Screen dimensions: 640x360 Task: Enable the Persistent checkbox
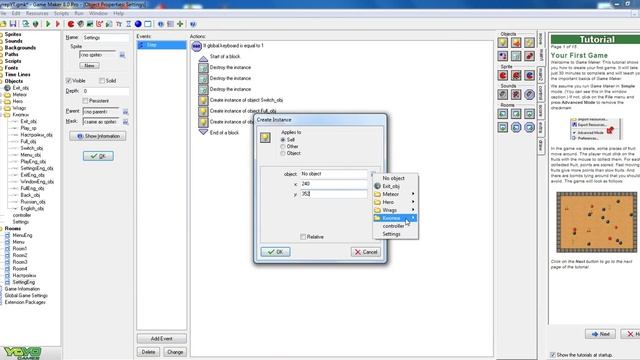pyautogui.click(x=85, y=101)
